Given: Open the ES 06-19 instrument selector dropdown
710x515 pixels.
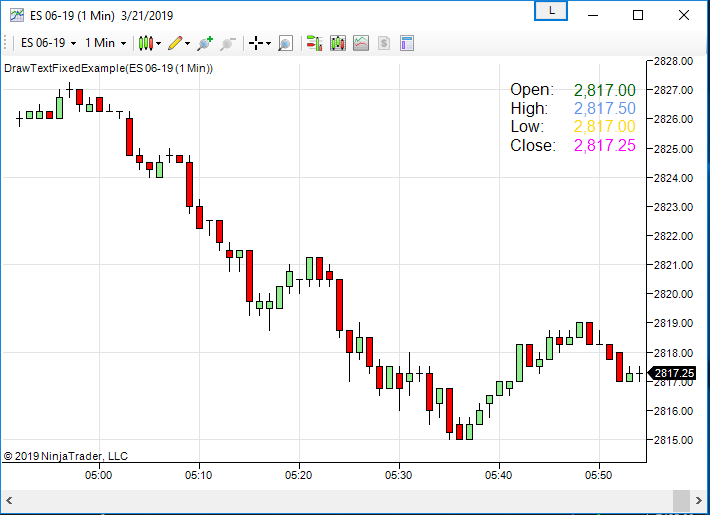Looking at the screenshot, I should [48, 43].
